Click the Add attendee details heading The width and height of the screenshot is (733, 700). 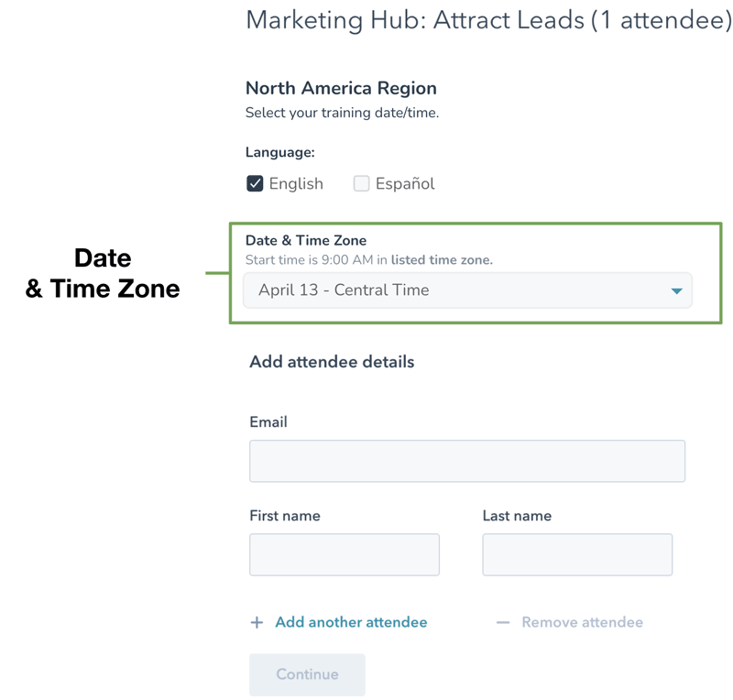coord(332,362)
